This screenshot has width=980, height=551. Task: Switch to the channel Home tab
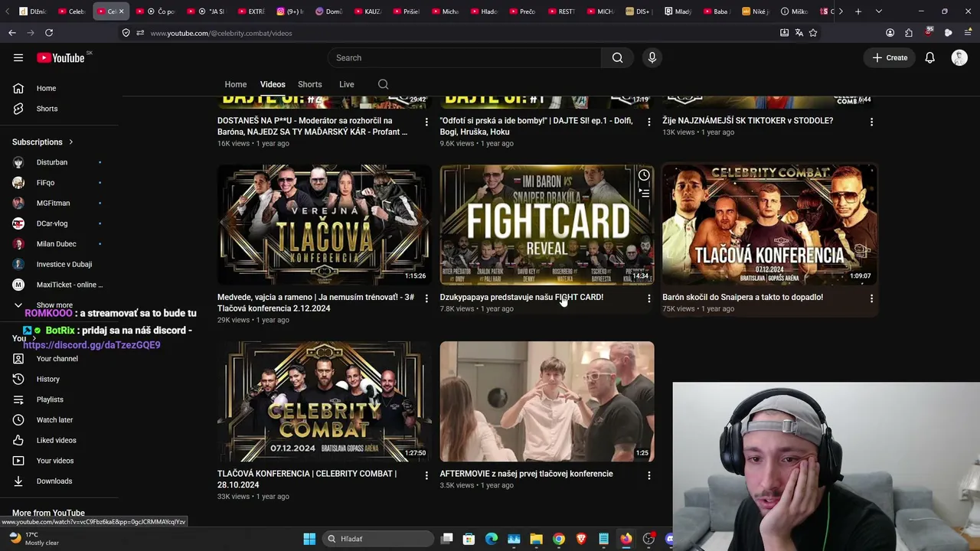click(236, 84)
